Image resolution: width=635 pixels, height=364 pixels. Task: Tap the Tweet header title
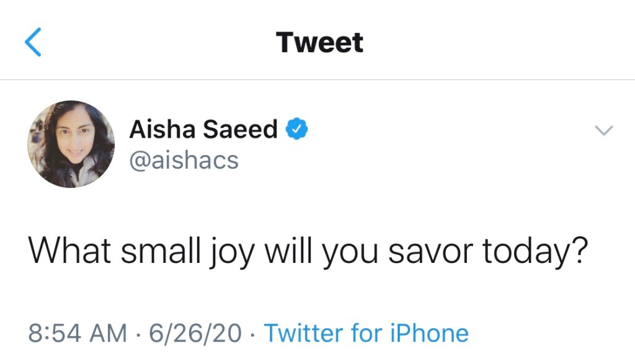[319, 42]
